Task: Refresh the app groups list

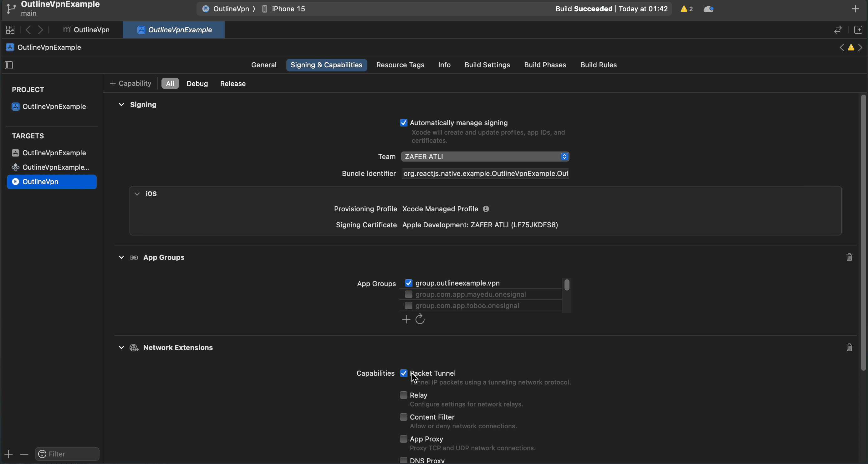Action: click(x=420, y=319)
